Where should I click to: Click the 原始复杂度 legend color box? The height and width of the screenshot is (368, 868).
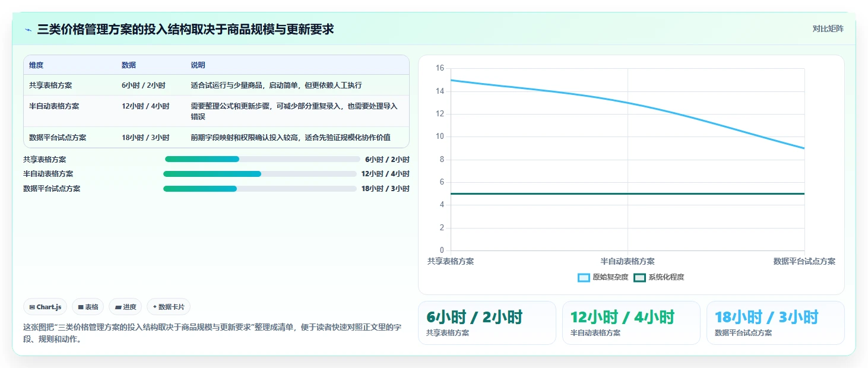click(x=584, y=277)
